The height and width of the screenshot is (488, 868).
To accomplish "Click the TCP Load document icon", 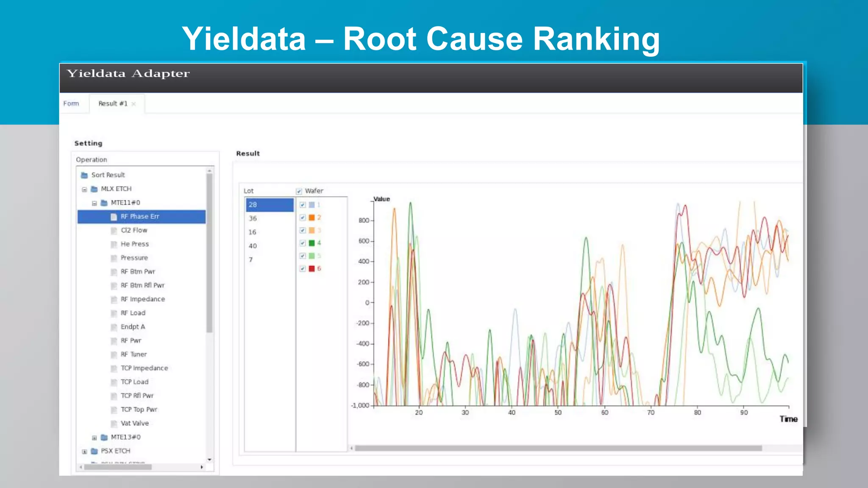I will [x=114, y=382].
